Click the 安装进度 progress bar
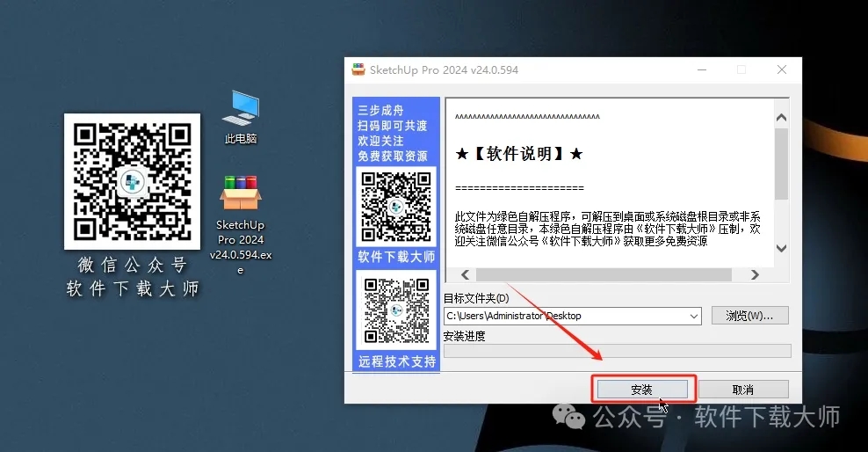 [618, 351]
